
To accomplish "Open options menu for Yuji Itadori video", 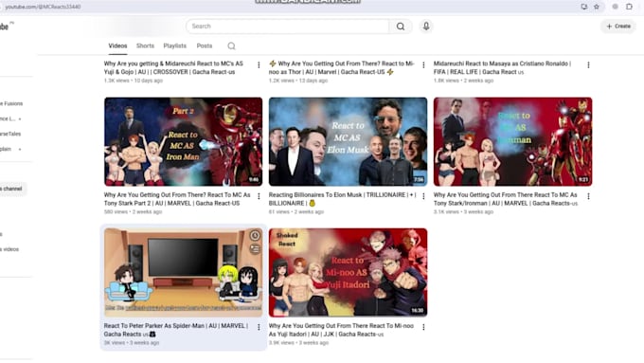I will (423, 327).
